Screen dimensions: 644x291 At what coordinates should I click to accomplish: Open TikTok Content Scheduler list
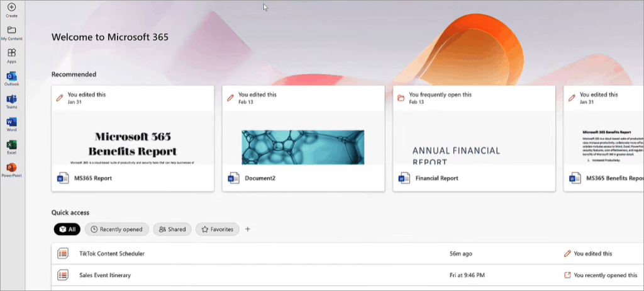pyautogui.click(x=112, y=254)
